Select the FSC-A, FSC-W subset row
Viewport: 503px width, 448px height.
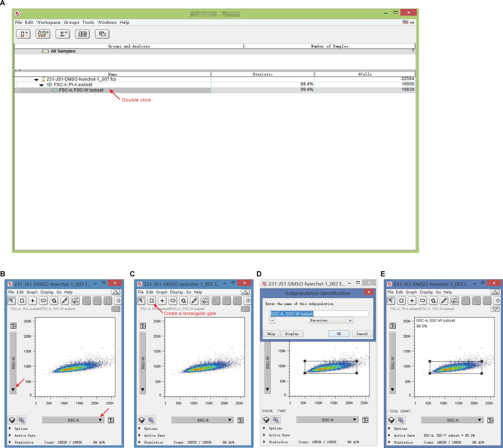(x=81, y=90)
